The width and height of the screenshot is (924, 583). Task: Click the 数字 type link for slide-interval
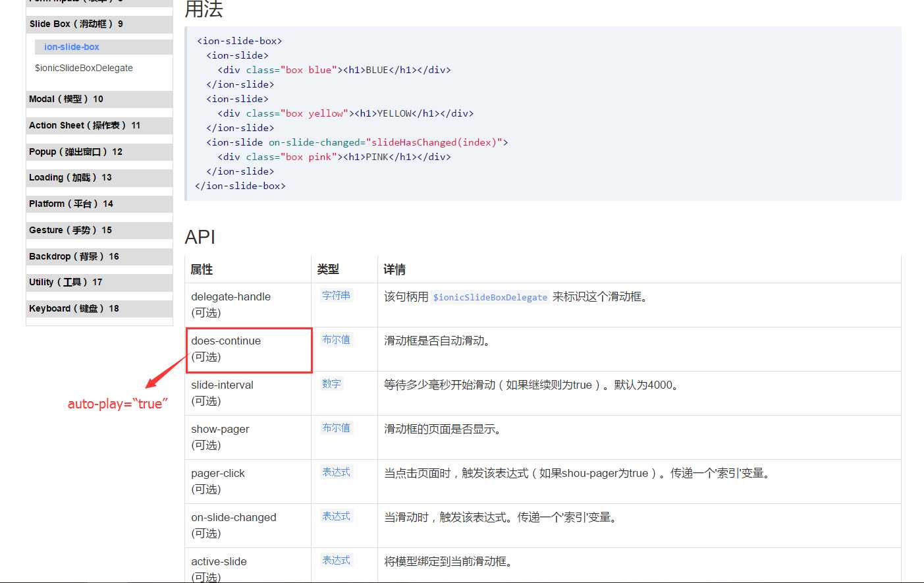pyautogui.click(x=331, y=383)
